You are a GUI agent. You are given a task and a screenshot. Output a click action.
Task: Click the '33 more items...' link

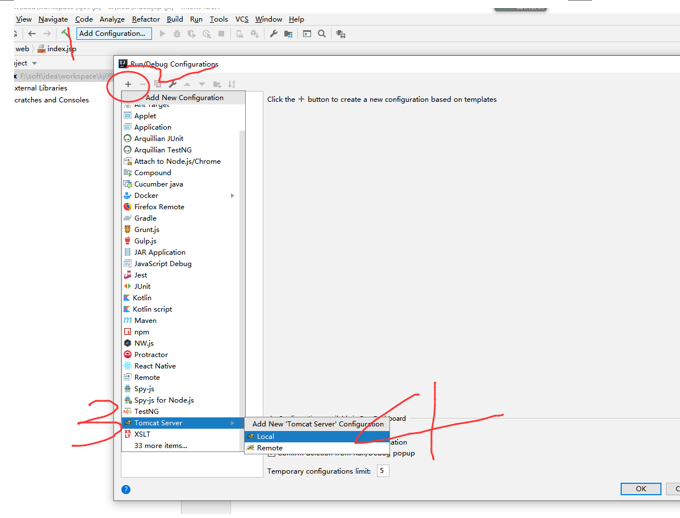click(x=160, y=446)
